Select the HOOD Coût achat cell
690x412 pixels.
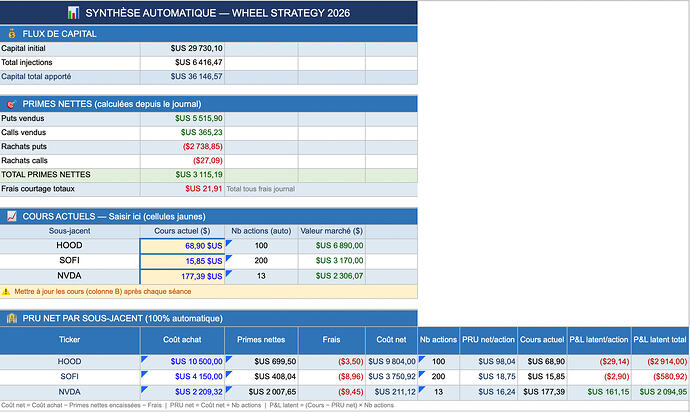(182, 361)
